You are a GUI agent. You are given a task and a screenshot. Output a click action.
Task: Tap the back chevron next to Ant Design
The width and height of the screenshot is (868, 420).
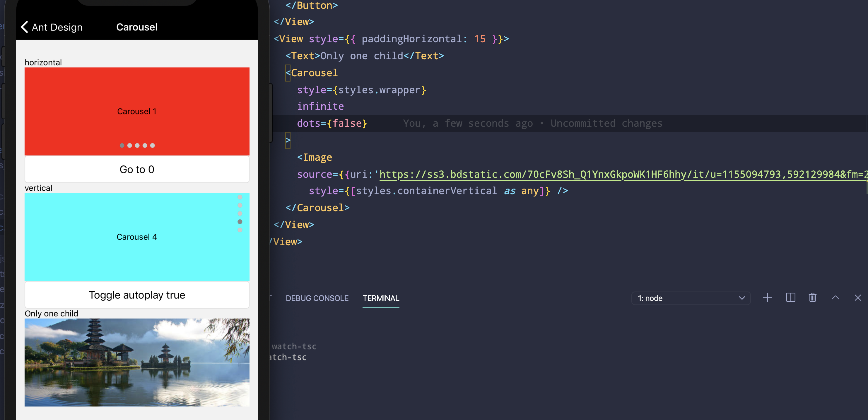click(24, 27)
